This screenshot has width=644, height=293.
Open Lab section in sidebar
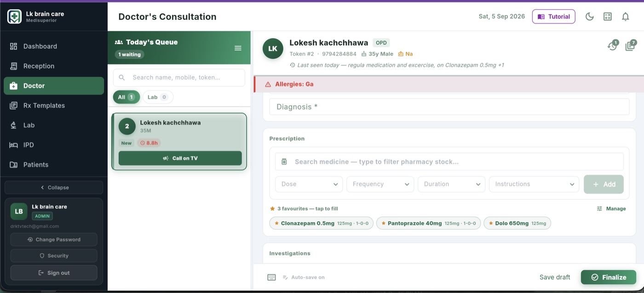pos(54,125)
